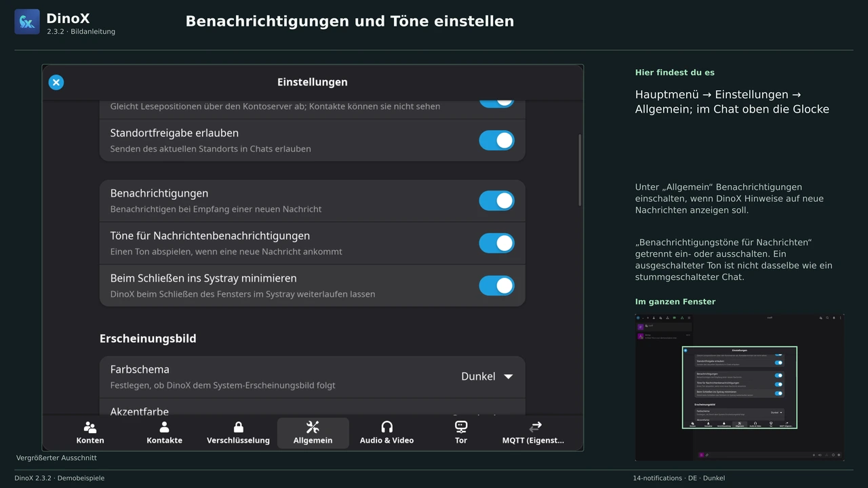
Task: Click footer text '14-notifications · DE · Dunkel'
Action: click(x=679, y=478)
